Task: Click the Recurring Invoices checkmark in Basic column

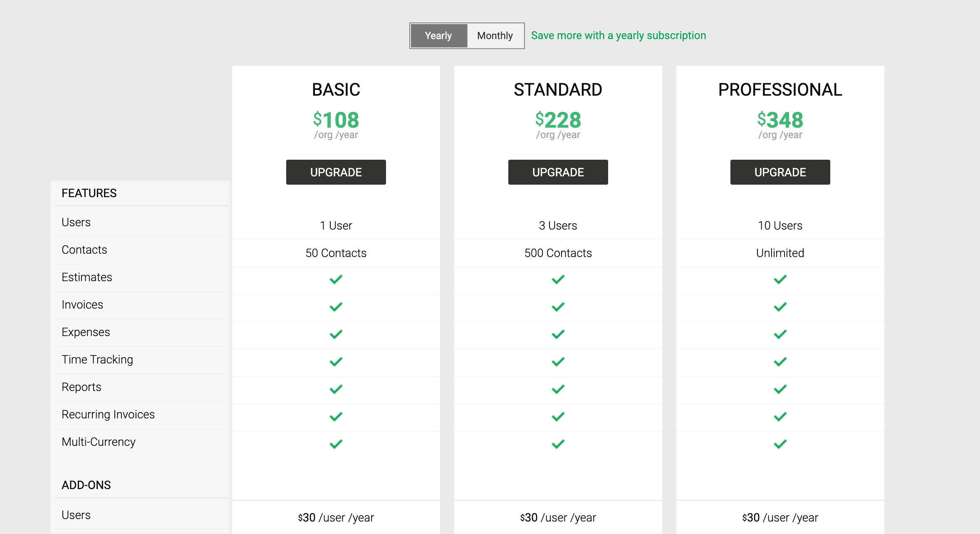Action: [336, 416]
